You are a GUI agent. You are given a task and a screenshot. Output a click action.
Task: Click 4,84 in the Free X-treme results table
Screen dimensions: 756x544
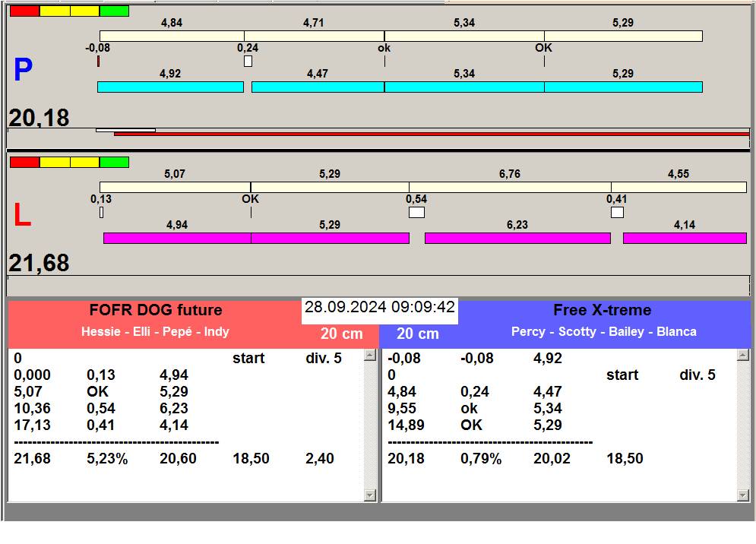click(402, 391)
